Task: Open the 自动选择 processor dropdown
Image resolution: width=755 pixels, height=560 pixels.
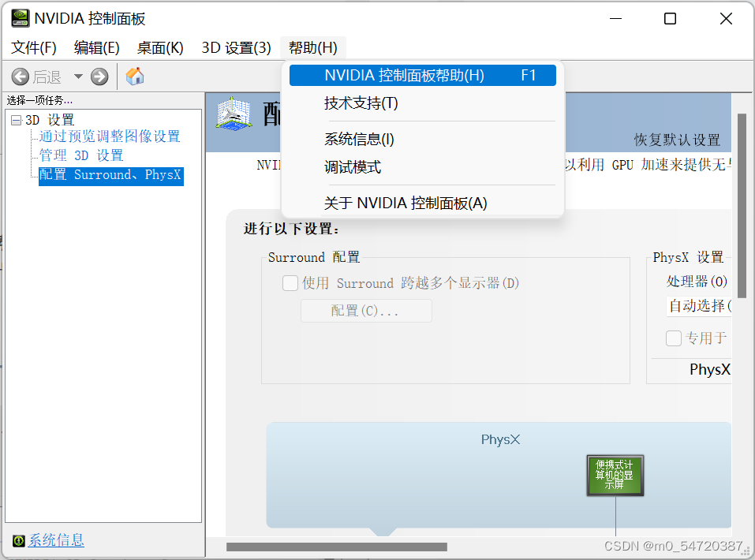Action: (699, 306)
